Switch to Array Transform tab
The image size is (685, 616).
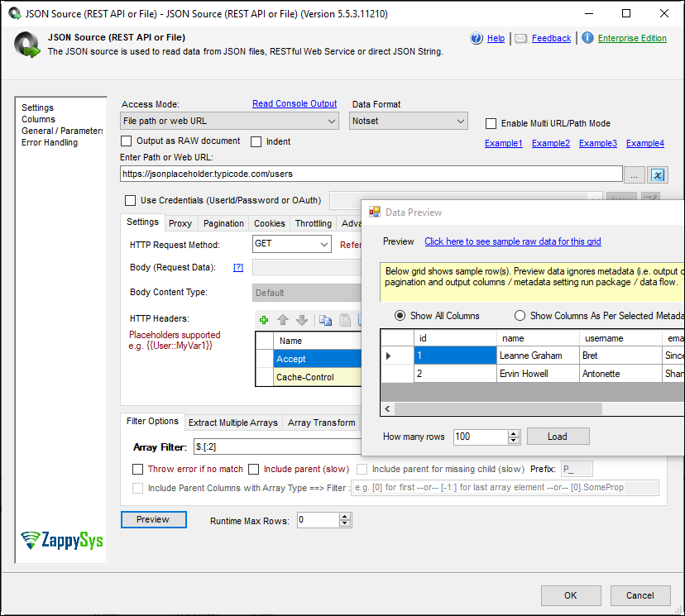[322, 423]
